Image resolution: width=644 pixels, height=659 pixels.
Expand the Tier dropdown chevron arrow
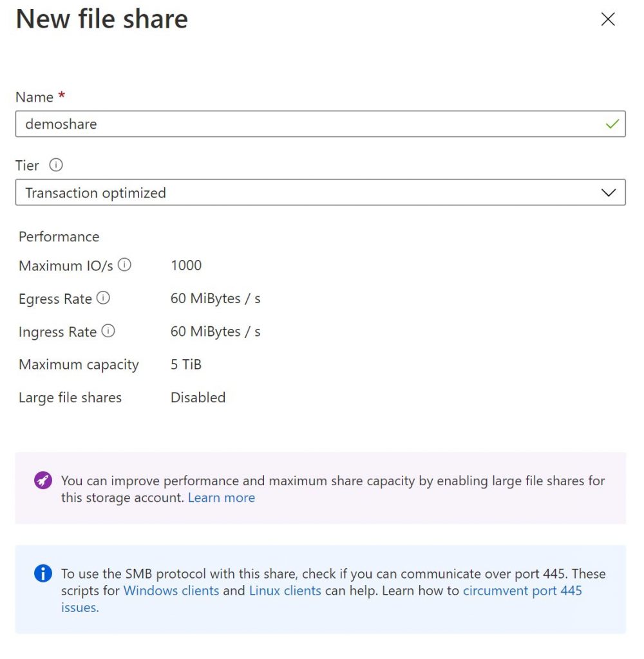pyautogui.click(x=608, y=193)
